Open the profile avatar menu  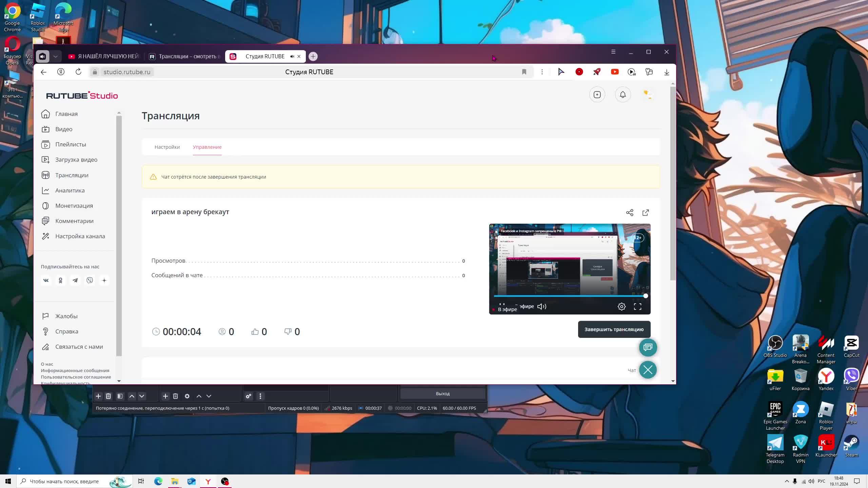[x=648, y=95]
